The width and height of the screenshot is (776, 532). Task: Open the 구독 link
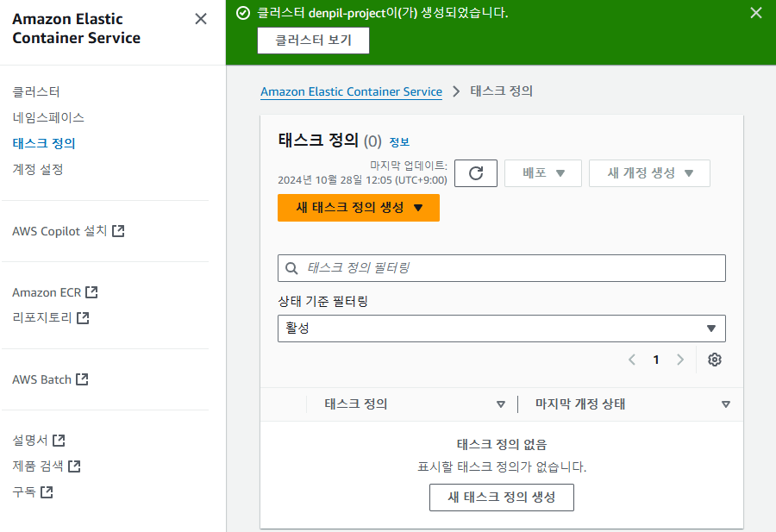coord(32,492)
